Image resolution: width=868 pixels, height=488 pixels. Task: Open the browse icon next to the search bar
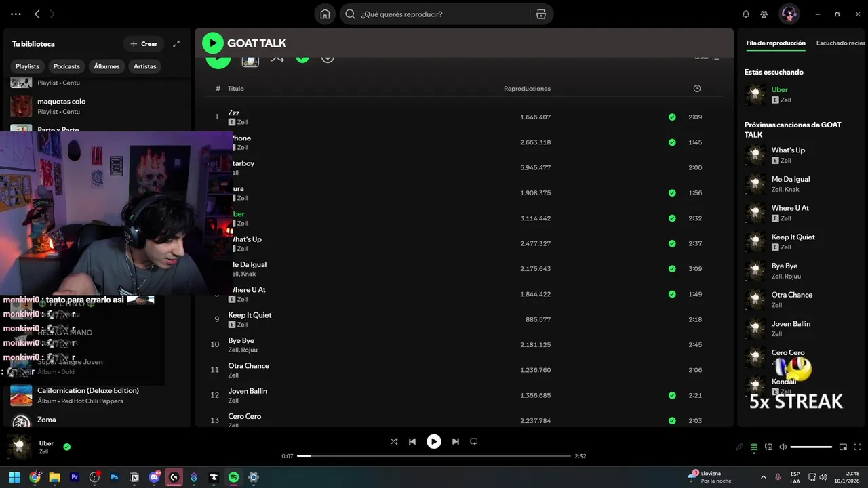pyautogui.click(x=540, y=14)
